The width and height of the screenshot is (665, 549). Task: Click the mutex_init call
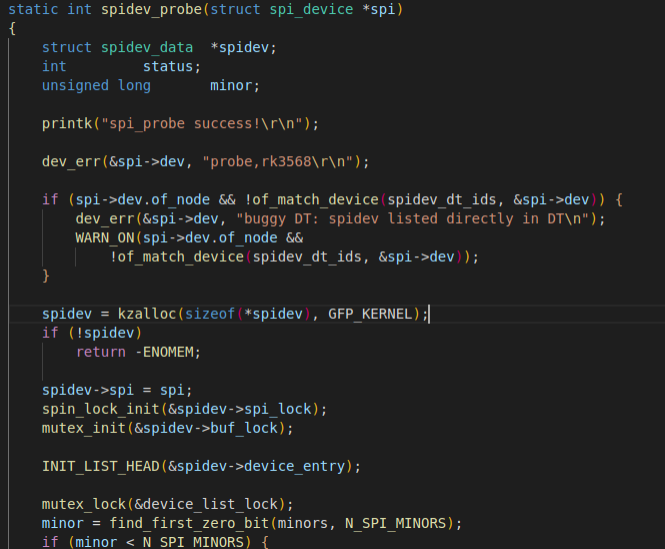click(84, 429)
